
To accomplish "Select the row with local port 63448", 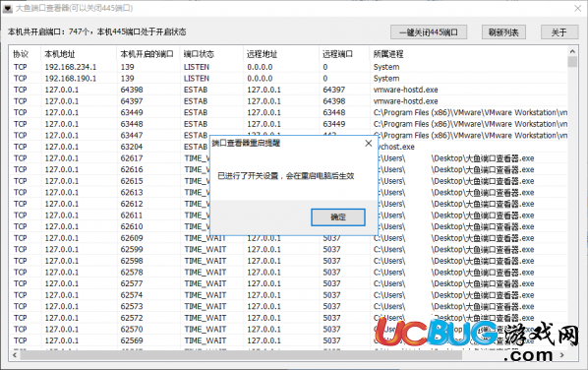I will (288, 124).
